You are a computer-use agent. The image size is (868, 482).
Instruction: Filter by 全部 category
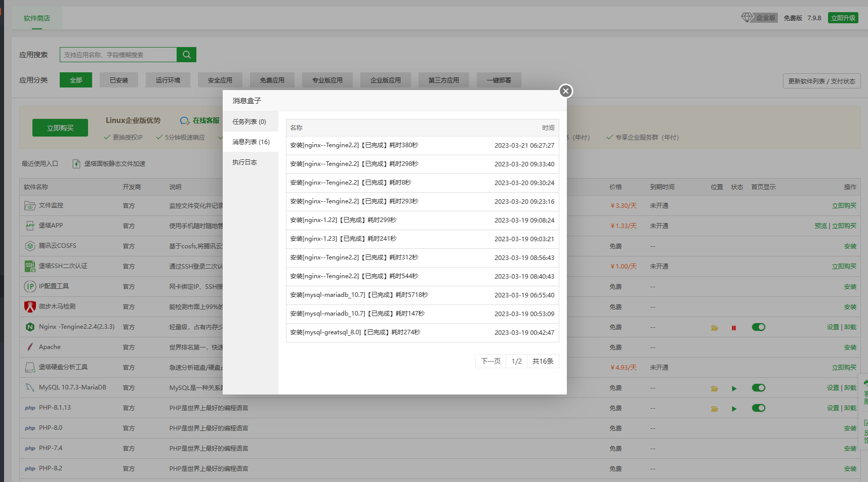click(x=76, y=80)
